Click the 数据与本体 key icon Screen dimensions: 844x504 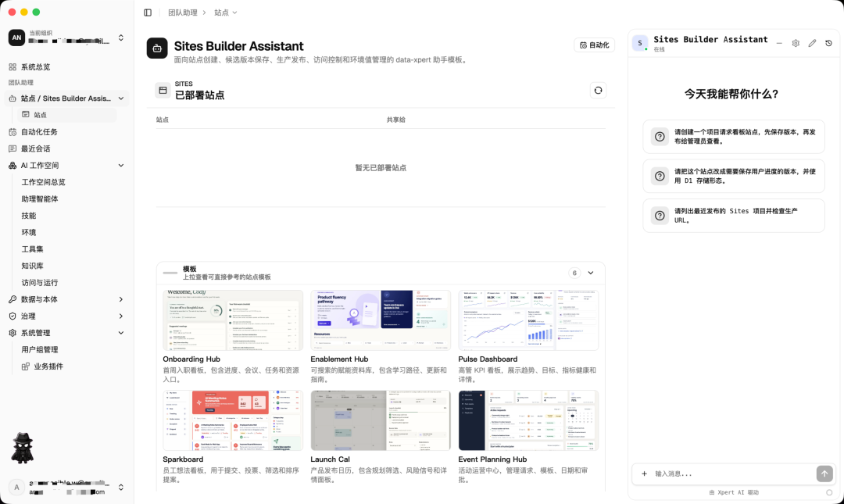[13, 299]
